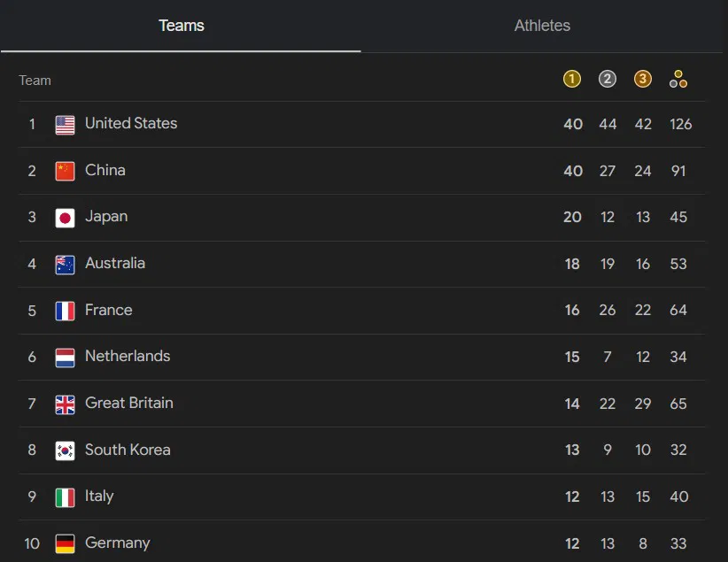Click the Great Britain flag icon
Image resolution: width=728 pixels, height=562 pixels.
(x=65, y=404)
